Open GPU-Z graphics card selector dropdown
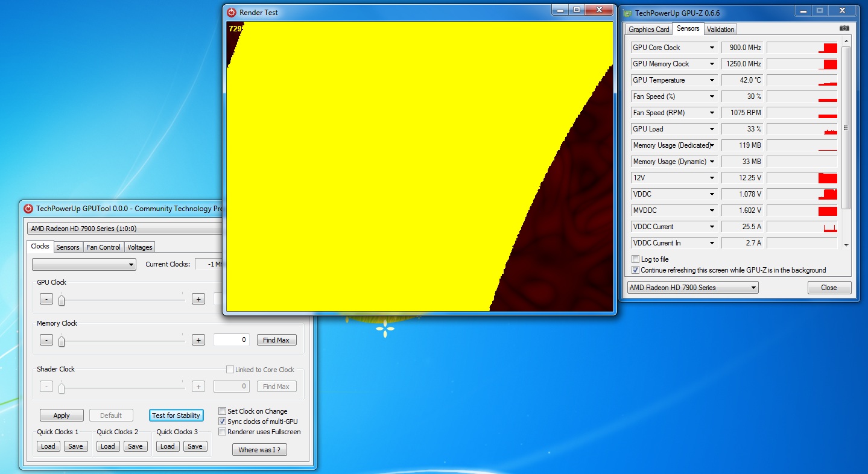Image resolution: width=868 pixels, height=474 pixels. [692, 288]
